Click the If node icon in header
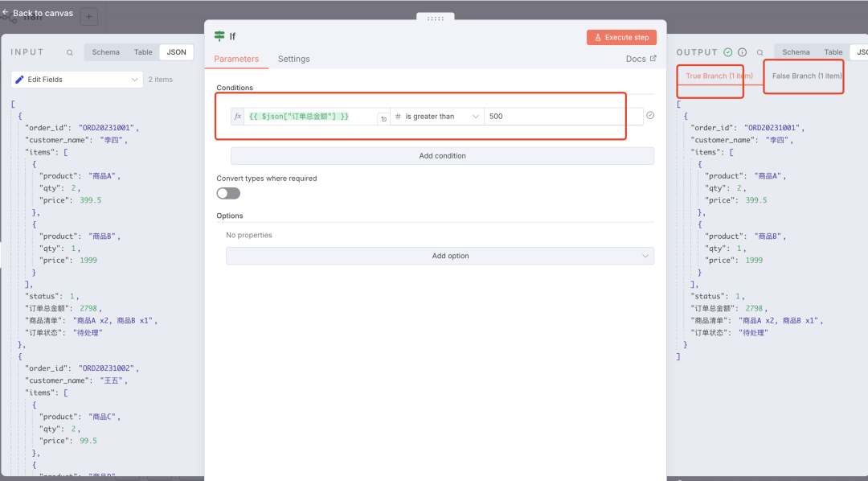 pyautogui.click(x=219, y=36)
